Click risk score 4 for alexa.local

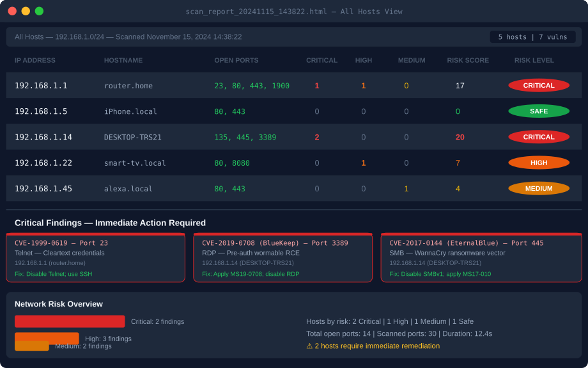(458, 189)
